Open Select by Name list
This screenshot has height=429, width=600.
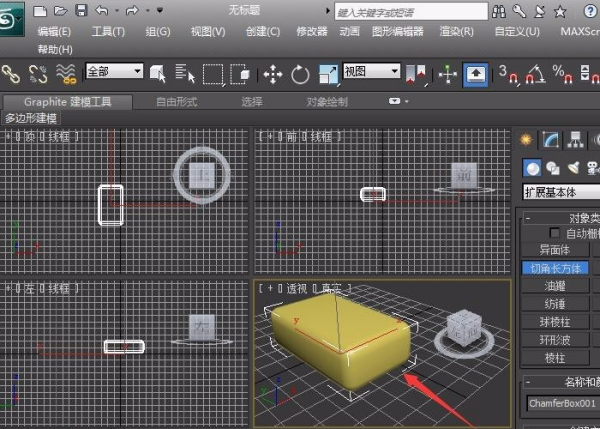coord(185,73)
